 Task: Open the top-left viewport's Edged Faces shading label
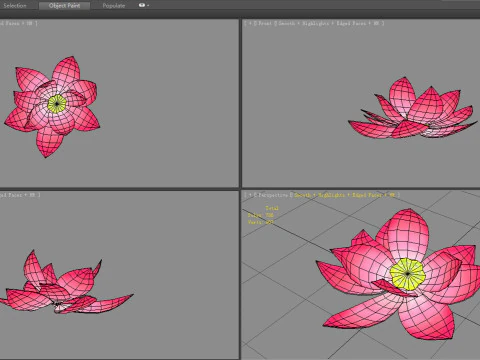[18, 23]
